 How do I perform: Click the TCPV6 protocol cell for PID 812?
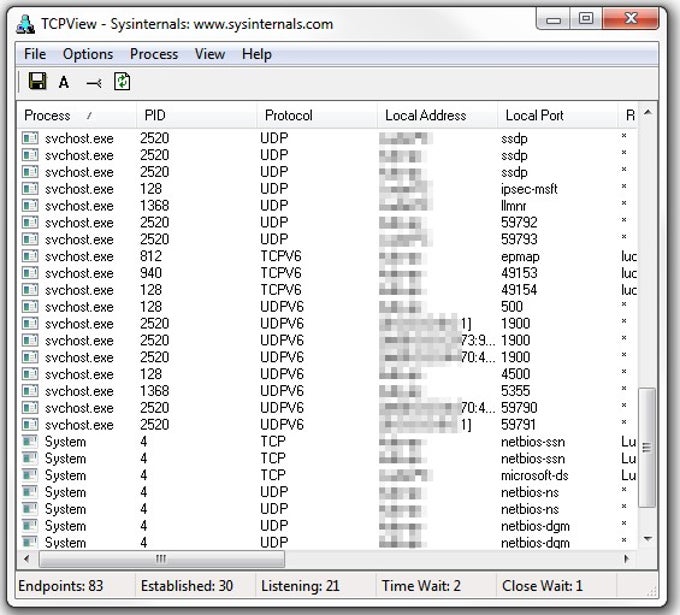click(x=281, y=256)
